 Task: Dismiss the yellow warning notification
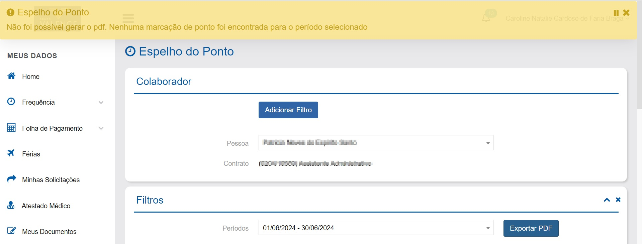click(x=626, y=13)
